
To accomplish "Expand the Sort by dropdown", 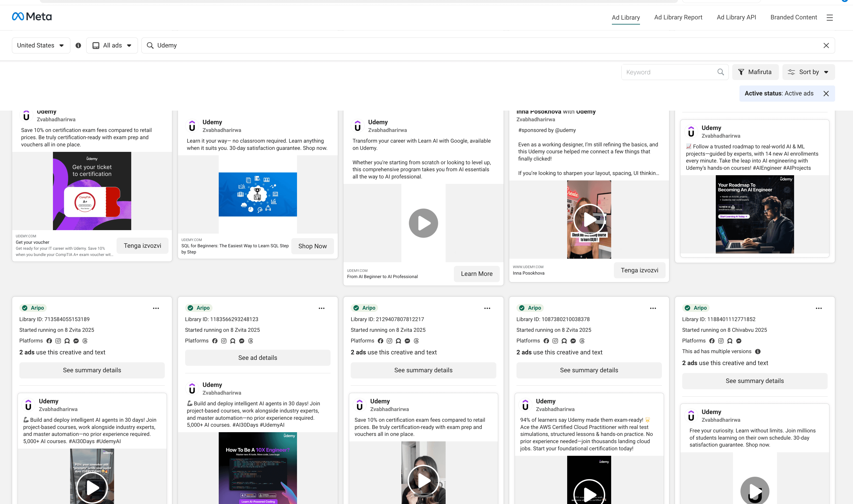I will [809, 72].
